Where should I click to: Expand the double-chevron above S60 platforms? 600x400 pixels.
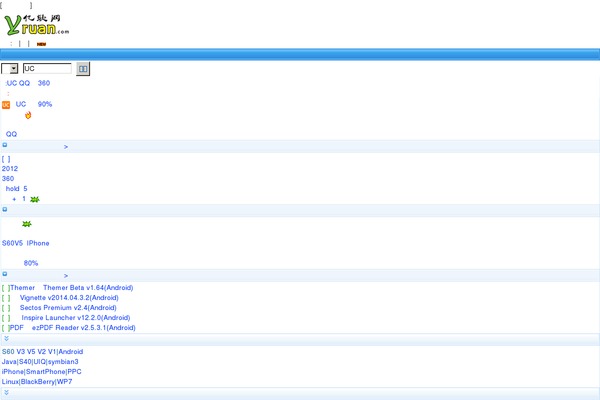[7, 338]
